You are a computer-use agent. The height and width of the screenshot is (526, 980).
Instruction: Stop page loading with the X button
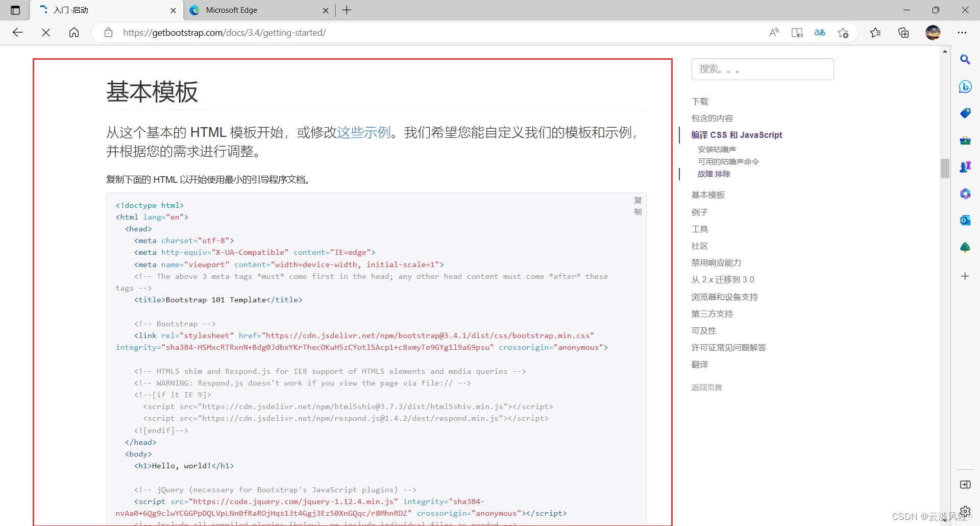pyautogui.click(x=46, y=33)
